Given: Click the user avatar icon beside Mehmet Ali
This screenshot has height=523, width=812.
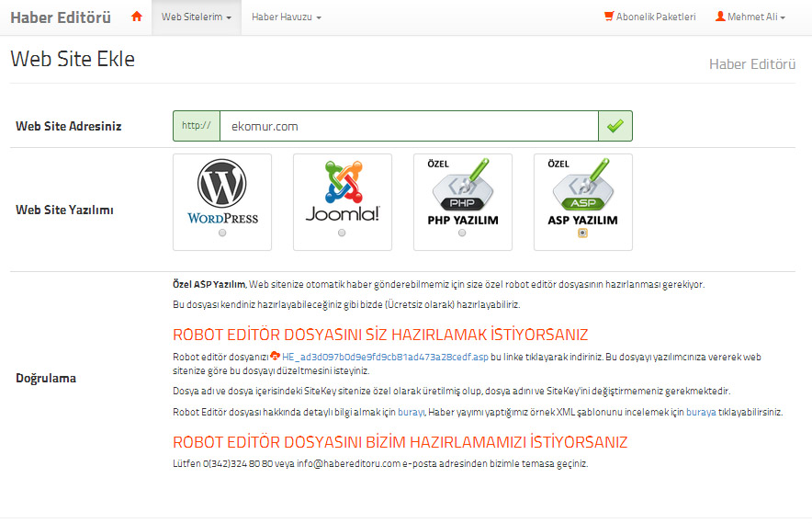Looking at the screenshot, I should [x=720, y=16].
